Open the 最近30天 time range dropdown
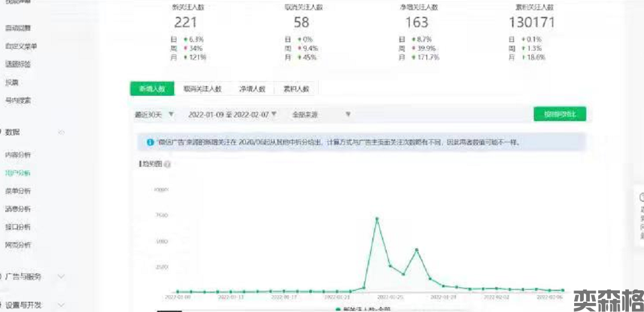Viewport: 644px width, 312px height. 155,114
